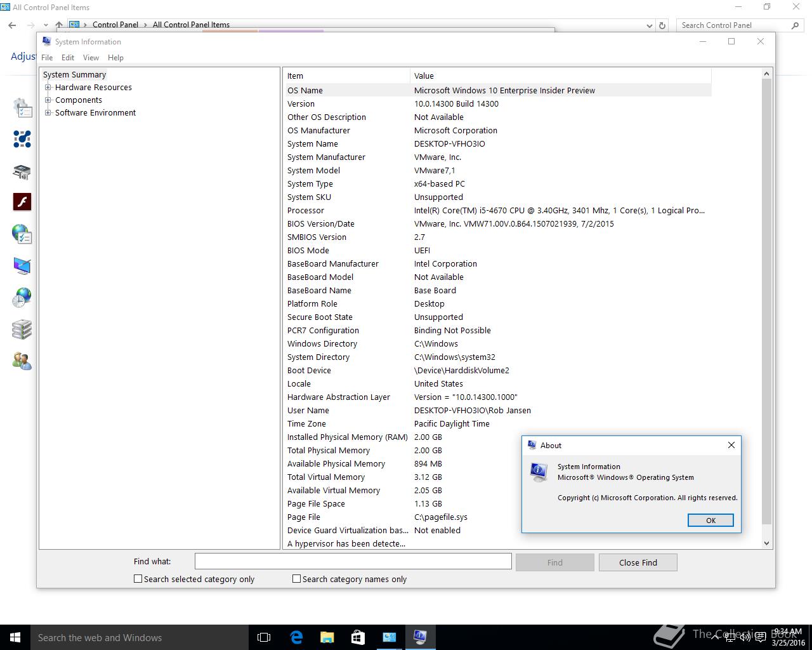
Task: Select the Secure Boot State row
Action: [498, 317]
